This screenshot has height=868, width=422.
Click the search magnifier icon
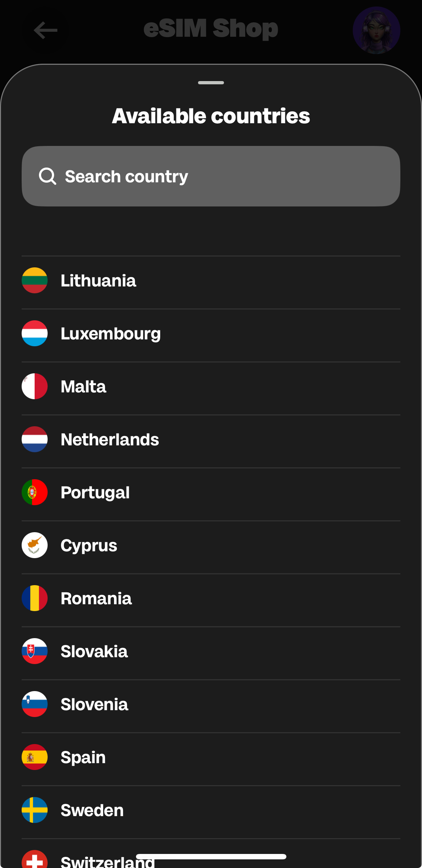coord(47,176)
